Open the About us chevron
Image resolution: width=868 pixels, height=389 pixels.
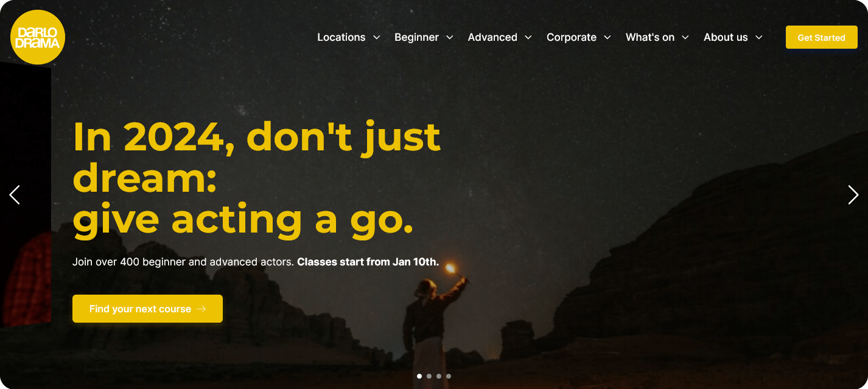coord(759,37)
